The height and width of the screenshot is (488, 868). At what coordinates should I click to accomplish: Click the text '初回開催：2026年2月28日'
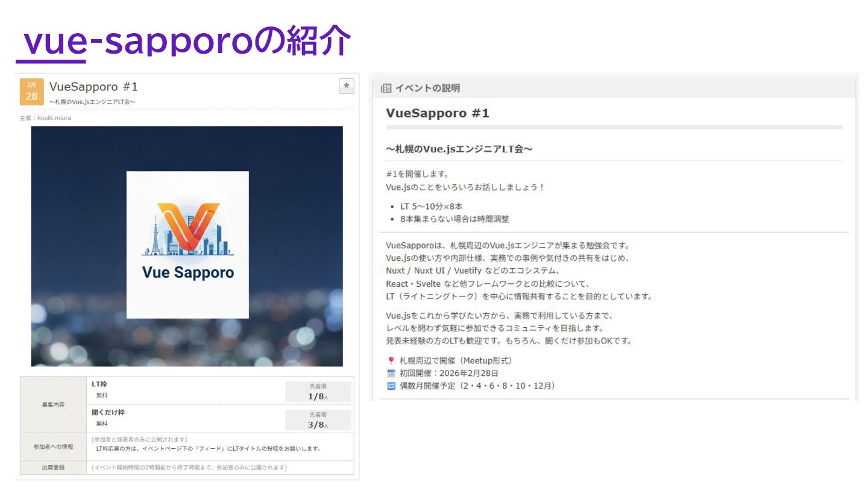pyautogui.click(x=449, y=373)
